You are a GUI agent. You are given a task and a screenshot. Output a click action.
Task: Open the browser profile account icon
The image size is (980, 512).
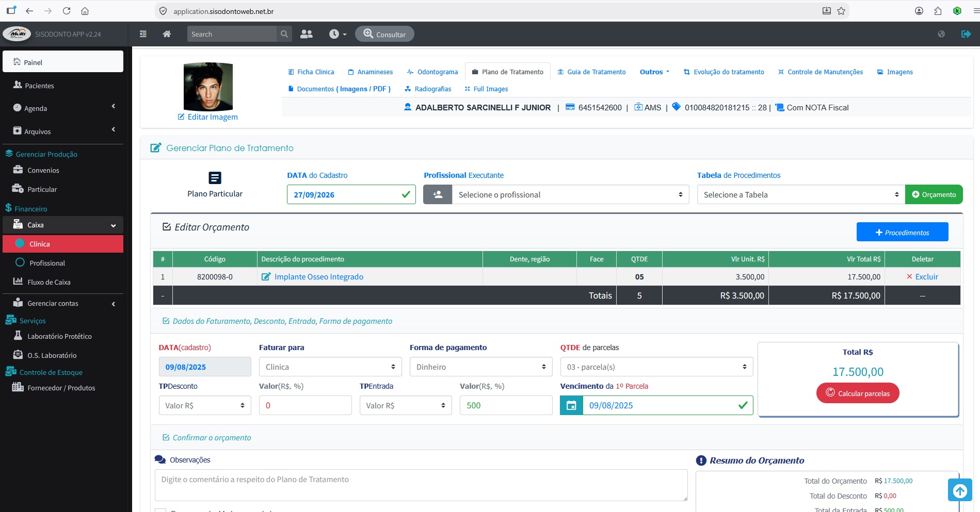[x=919, y=11]
